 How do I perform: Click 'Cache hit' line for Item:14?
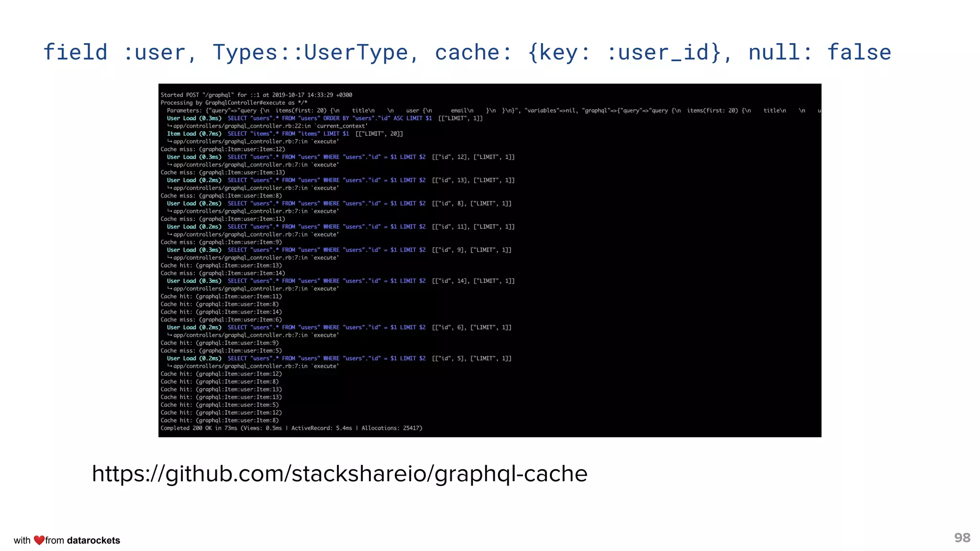[222, 312]
